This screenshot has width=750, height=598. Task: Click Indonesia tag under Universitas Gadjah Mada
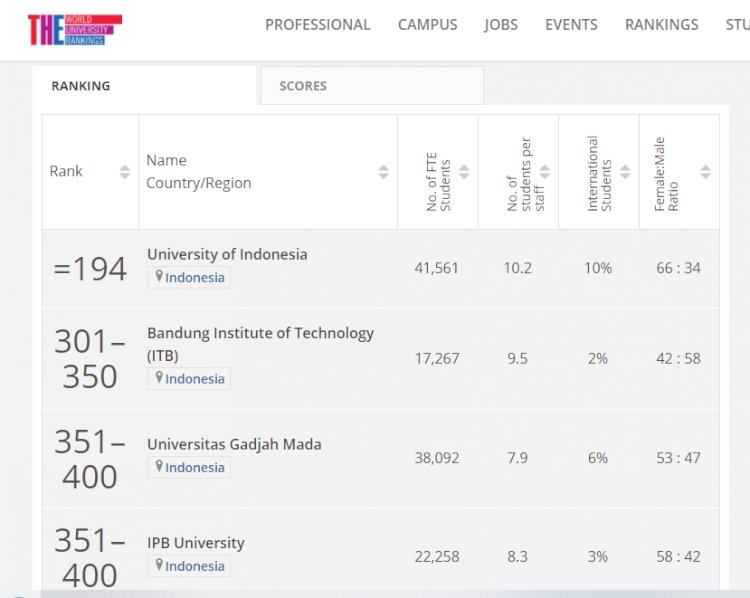(189, 467)
